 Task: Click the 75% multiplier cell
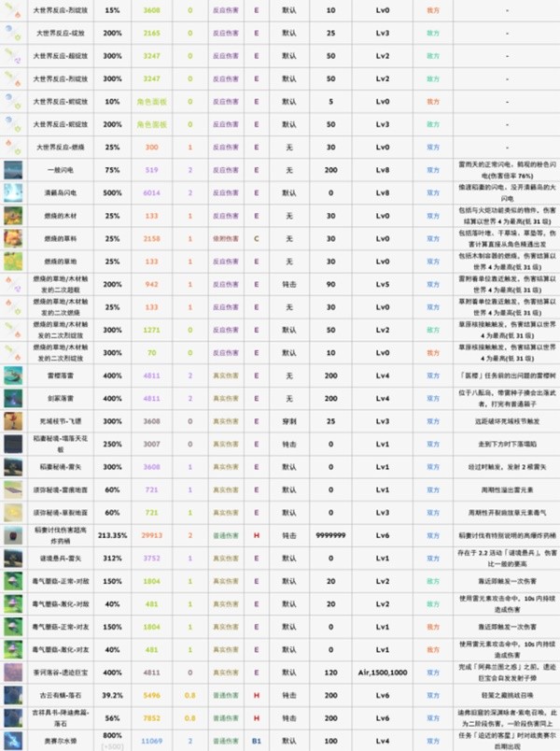(113, 170)
